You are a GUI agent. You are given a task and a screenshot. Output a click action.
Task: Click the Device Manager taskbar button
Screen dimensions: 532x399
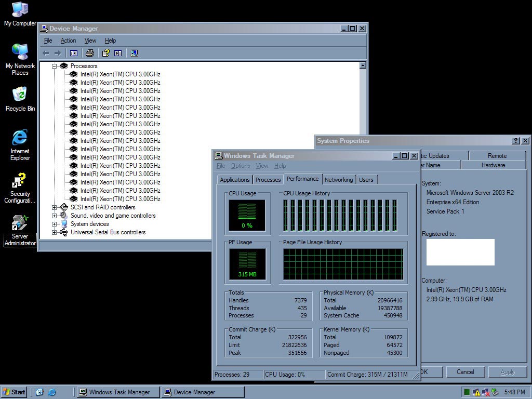[x=203, y=392]
